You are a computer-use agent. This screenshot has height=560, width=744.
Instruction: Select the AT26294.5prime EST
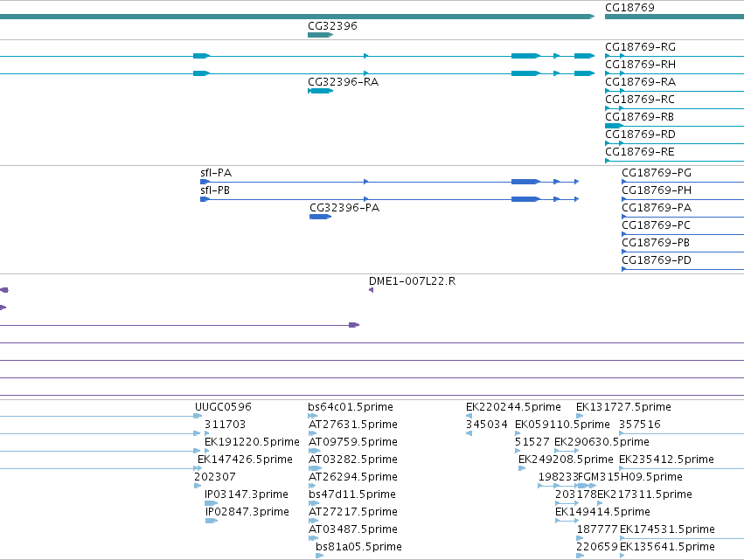coord(353,477)
